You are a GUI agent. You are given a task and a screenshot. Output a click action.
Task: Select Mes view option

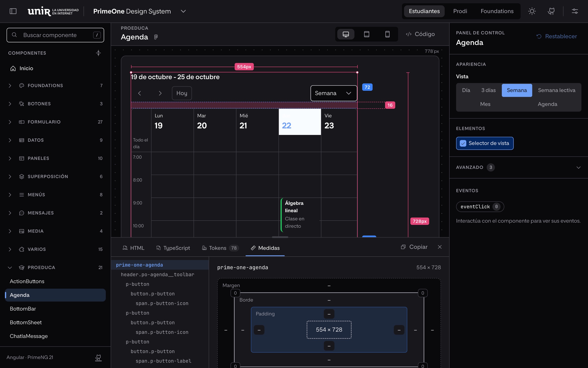[485, 104]
